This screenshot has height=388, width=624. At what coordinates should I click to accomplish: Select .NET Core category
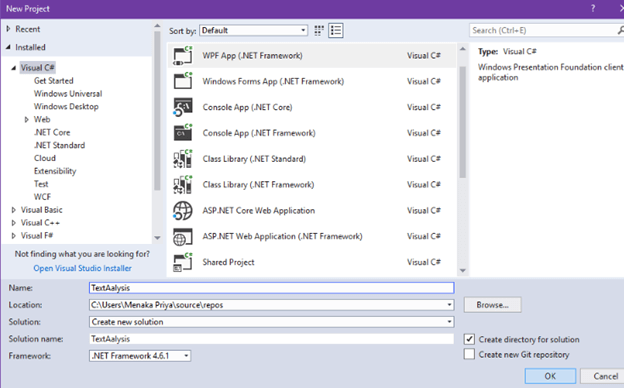pos(52,133)
